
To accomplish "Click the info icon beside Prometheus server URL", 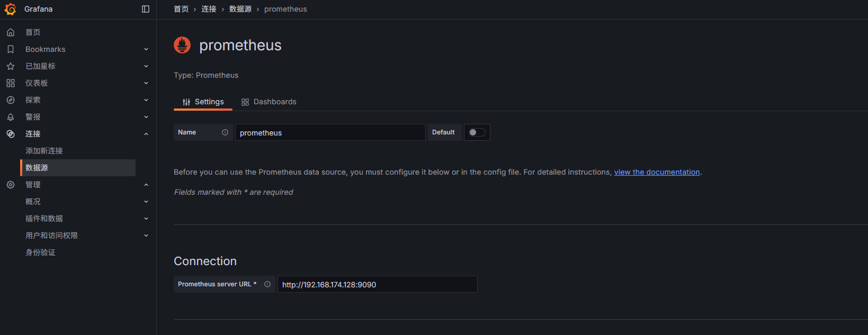I will coord(267,284).
